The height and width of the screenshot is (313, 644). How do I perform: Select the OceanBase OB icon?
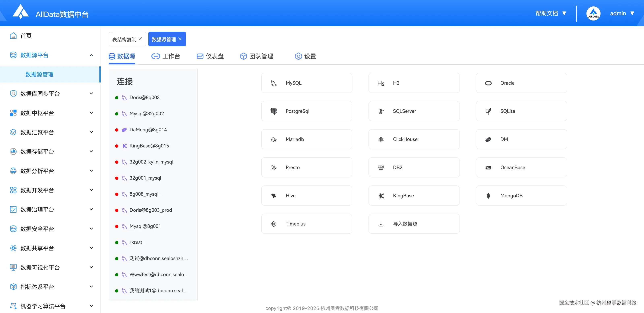(488, 168)
